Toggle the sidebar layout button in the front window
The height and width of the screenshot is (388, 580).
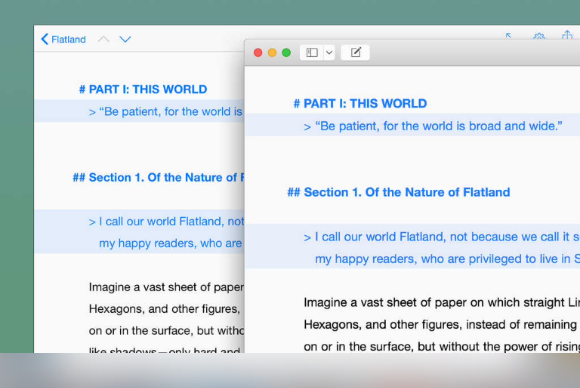(x=312, y=53)
